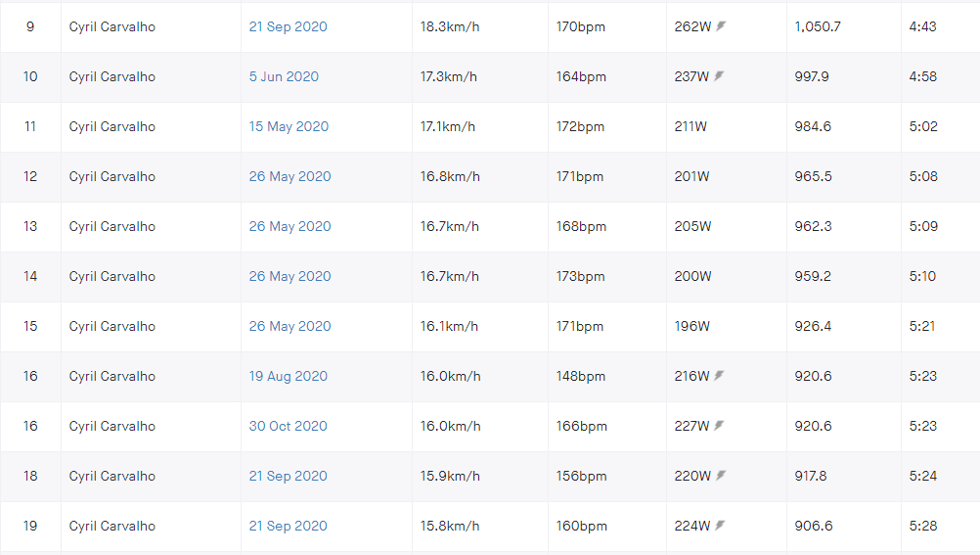Image resolution: width=980 pixels, height=555 pixels.
Task: Open the 15 May 2020 activity link
Action: click(289, 126)
